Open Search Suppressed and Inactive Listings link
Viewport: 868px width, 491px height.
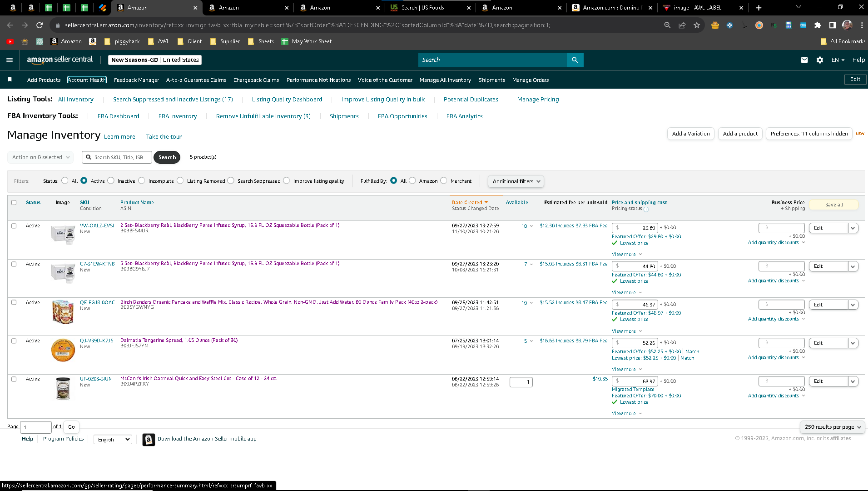(x=173, y=100)
